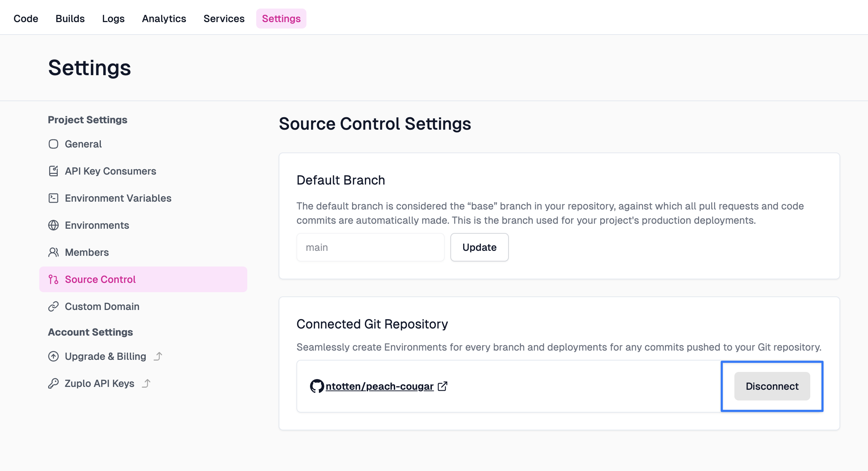Viewport: 868px width, 471px height.
Task: Click the Zuplo API Keys external link icon
Action: (x=147, y=383)
